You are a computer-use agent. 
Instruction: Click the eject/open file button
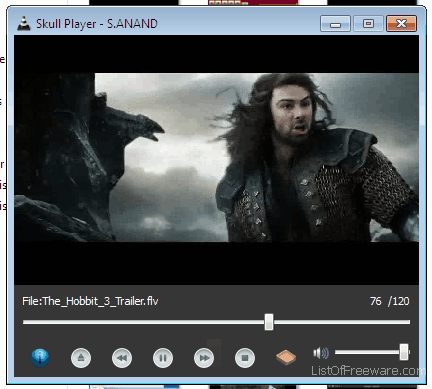81,358
